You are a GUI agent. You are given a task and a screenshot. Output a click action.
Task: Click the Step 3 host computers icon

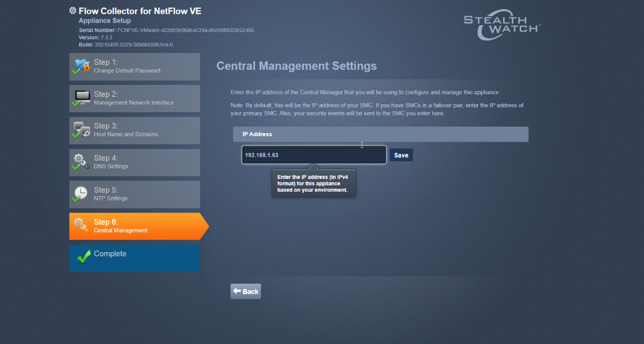(x=82, y=130)
